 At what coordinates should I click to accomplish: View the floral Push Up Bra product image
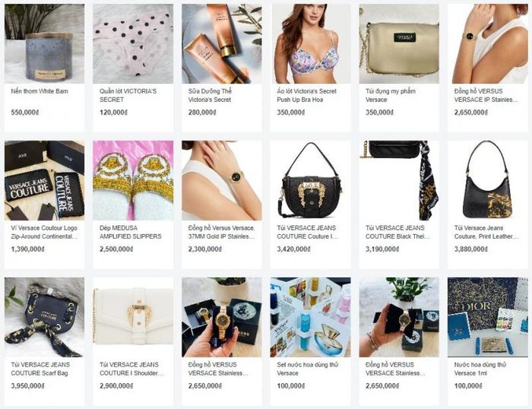click(310, 44)
